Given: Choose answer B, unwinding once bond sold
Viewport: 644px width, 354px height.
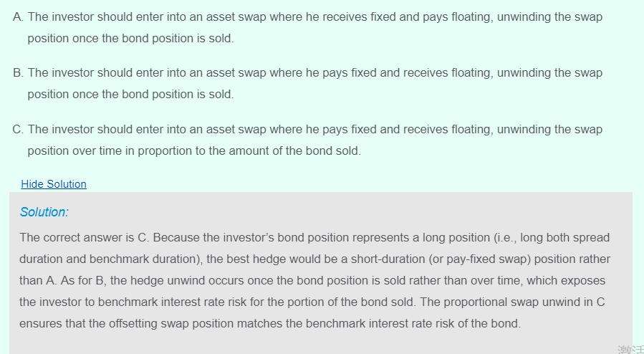Looking at the screenshot, I should [314, 73].
